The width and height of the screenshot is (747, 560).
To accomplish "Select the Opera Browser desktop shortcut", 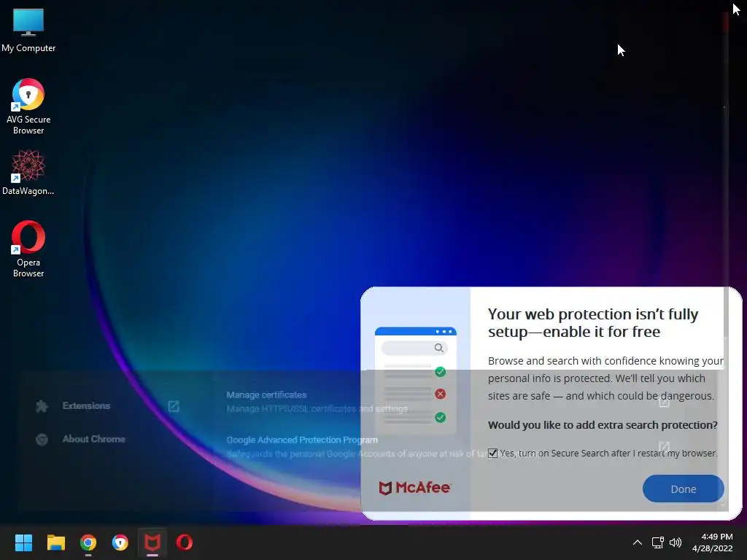I will click(28, 249).
